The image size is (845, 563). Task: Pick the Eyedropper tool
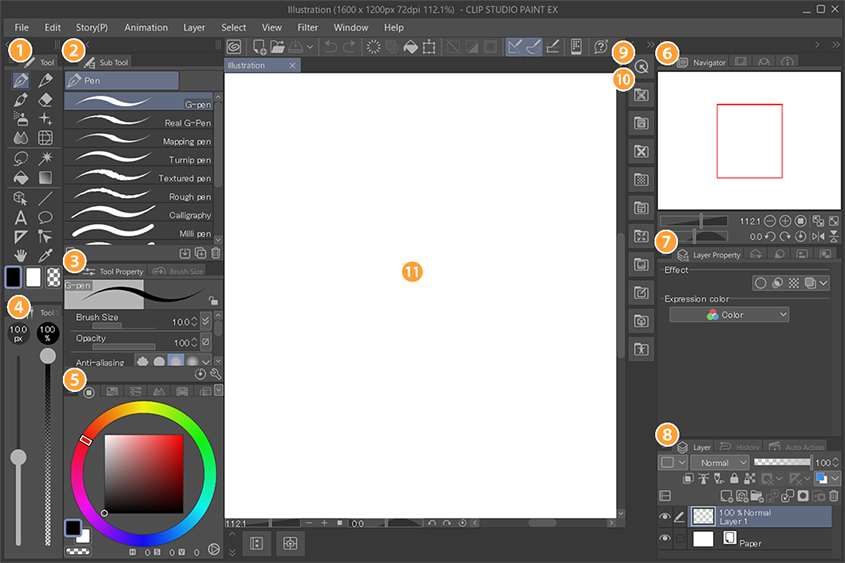point(45,256)
